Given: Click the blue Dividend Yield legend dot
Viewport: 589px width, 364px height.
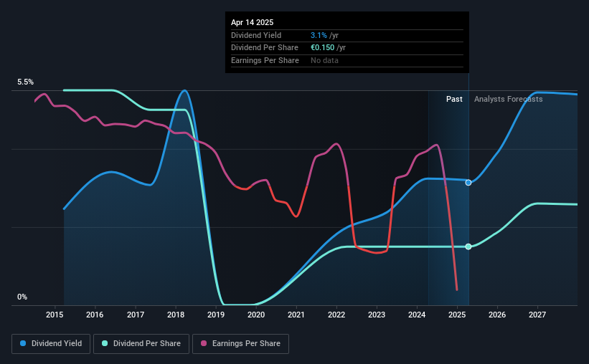Looking at the screenshot, I should click(x=23, y=343).
